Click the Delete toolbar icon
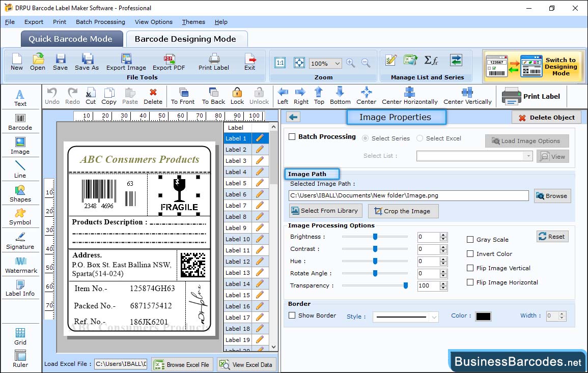This screenshot has width=588, height=373. [x=153, y=96]
